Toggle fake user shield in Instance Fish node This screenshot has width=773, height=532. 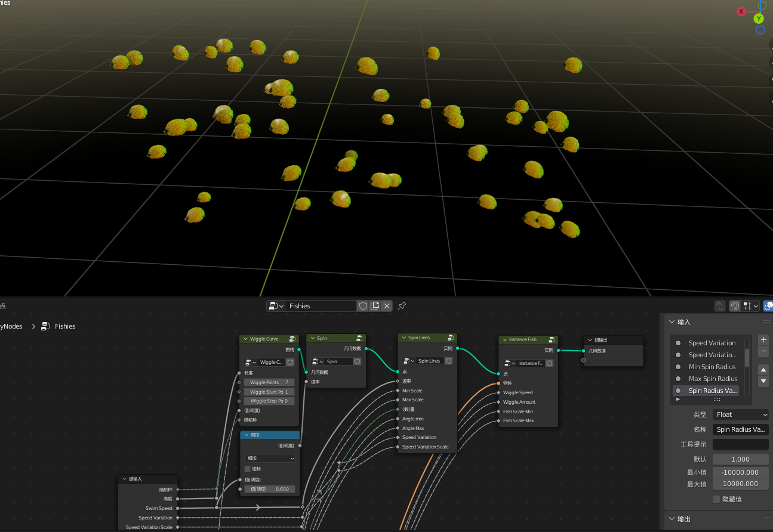(549, 363)
